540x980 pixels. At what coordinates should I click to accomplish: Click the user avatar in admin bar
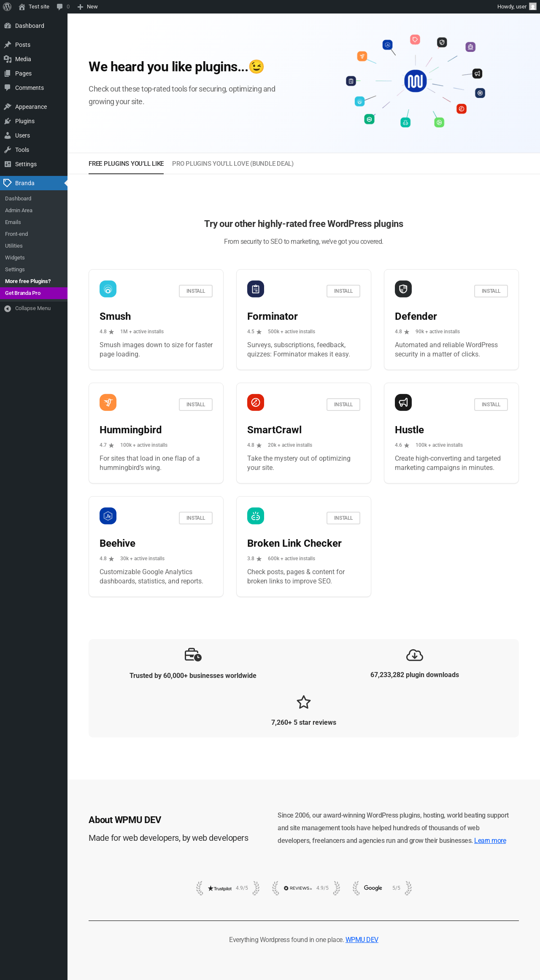(533, 7)
